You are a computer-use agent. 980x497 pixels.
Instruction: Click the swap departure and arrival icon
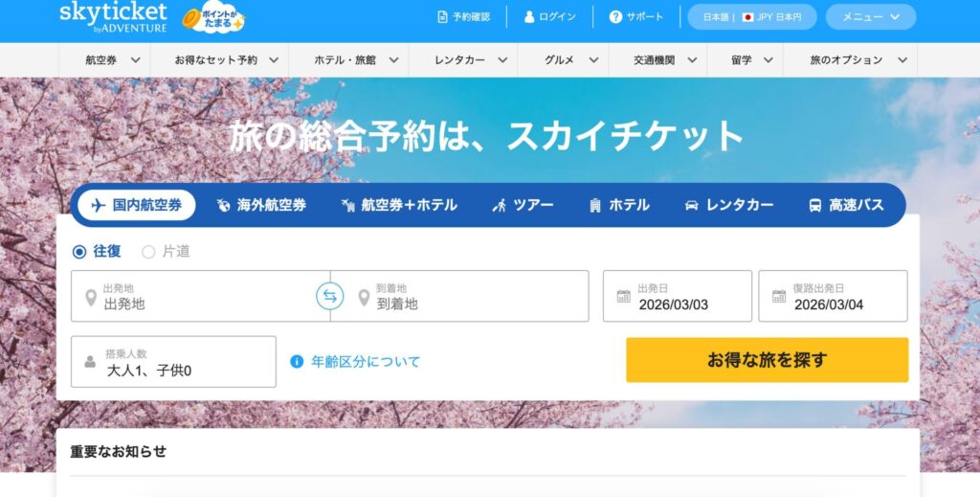[x=330, y=296]
